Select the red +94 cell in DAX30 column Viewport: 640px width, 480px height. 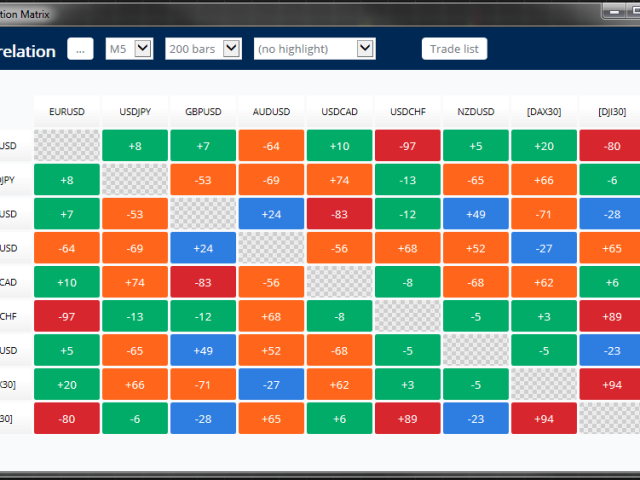tap(543, 418)
